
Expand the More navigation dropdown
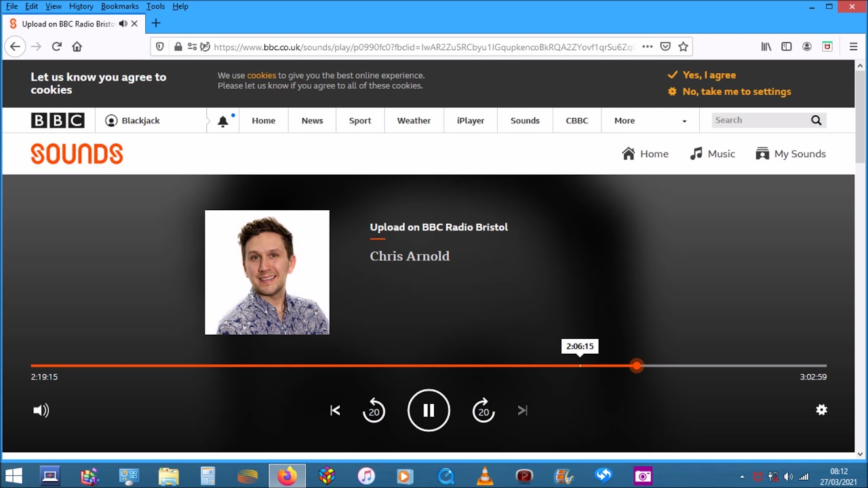(650, 121)
